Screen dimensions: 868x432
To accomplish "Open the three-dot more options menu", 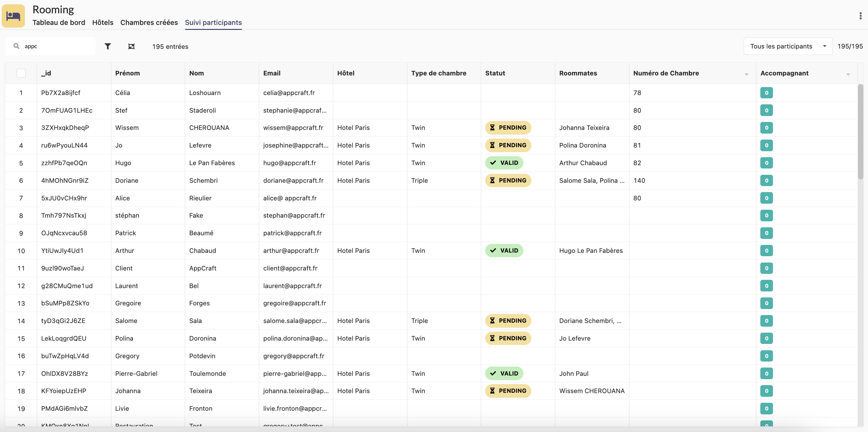I will pos(860,16).
